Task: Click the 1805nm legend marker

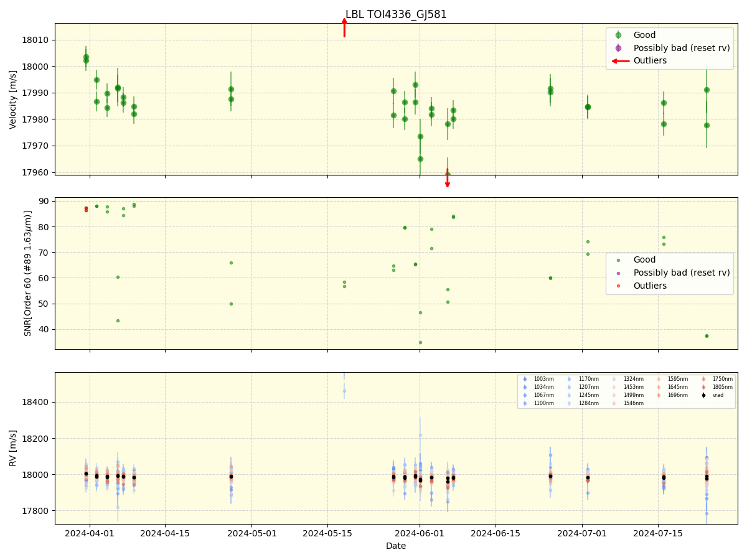Action: point(703,387)
